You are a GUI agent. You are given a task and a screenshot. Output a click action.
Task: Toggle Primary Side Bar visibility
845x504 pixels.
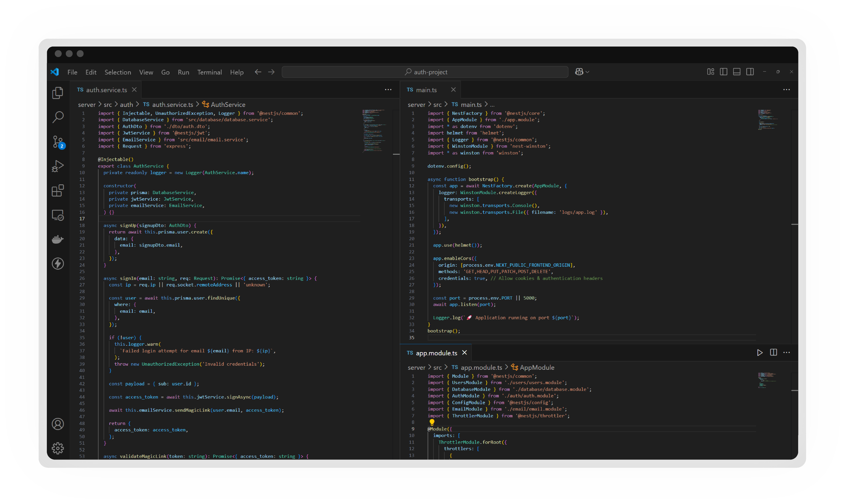[x=724, y=72]
